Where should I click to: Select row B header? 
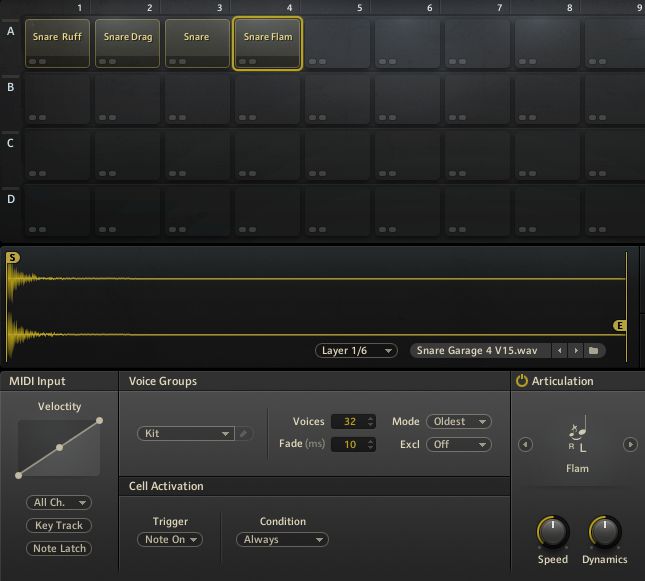(11, 87)
